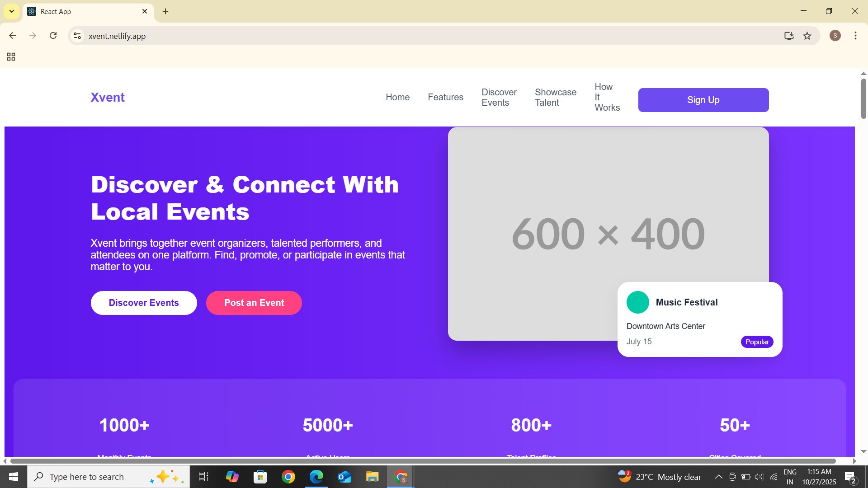Open the apps grid icon in bookmarks bar
The width and height of the screenshot is (868, 488).
11,57
